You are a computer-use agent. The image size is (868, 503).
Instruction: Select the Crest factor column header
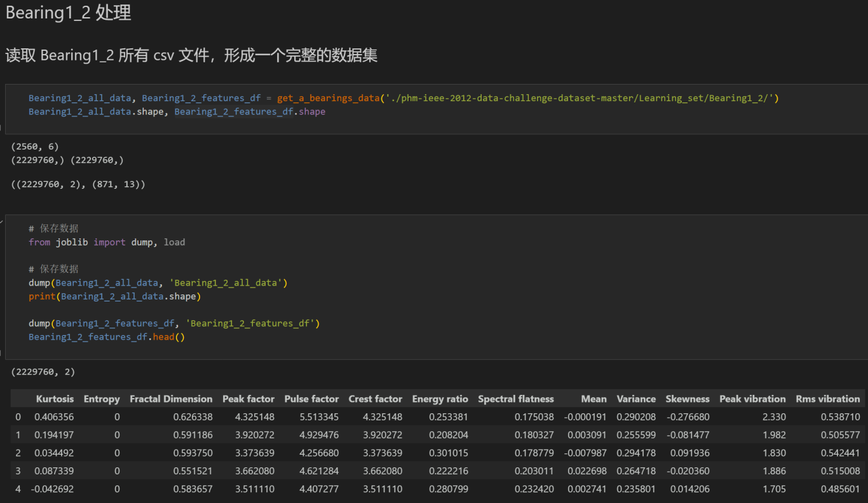point(375,399)
